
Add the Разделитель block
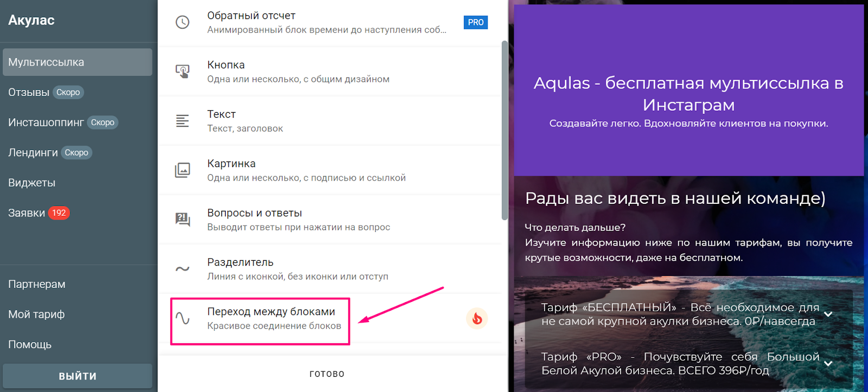tap(329, 269)
